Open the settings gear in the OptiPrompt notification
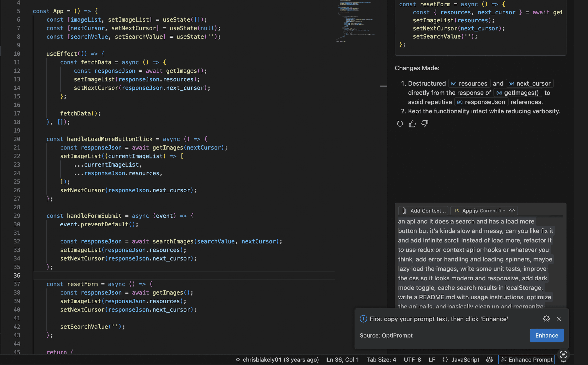588x365 pixels. (x=546, y=319)
